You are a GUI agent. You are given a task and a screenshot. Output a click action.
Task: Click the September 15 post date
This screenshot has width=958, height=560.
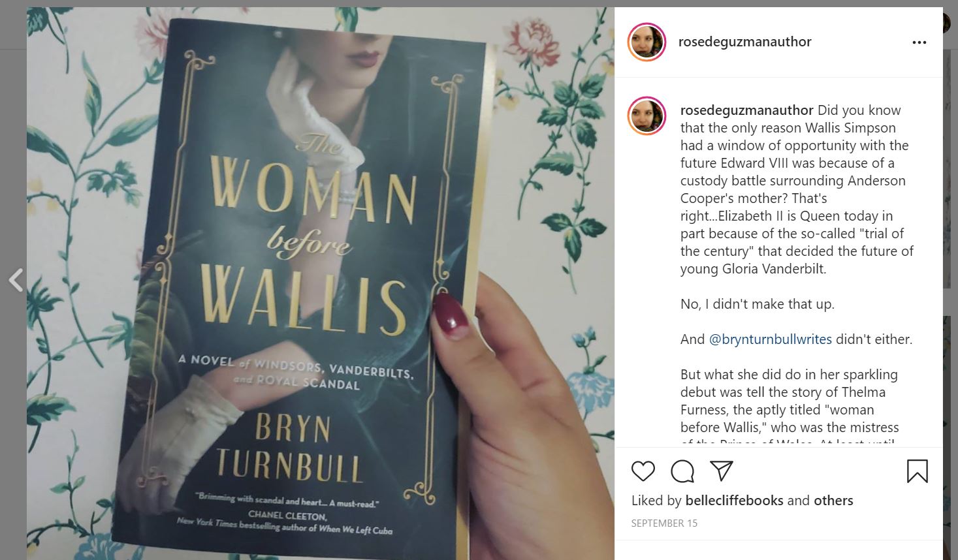(x=664, y=523)
